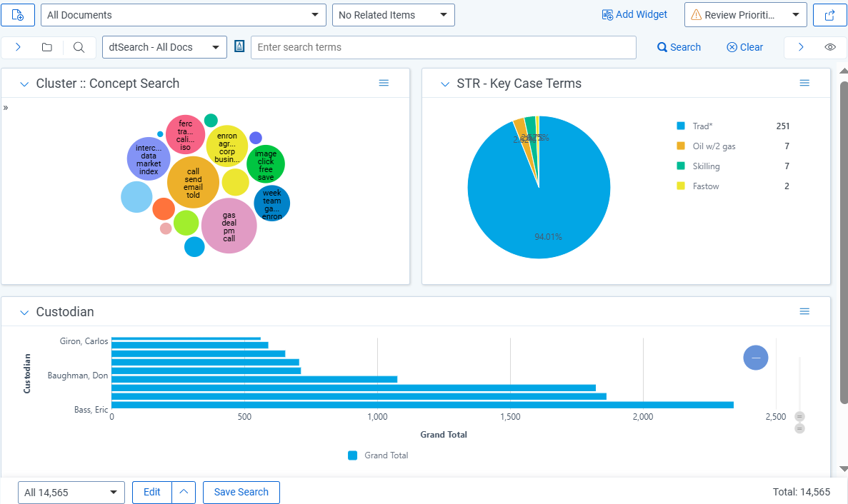This screenshot has width=848, height=504.
Task: Open the All Documents dropdown
Action: point(184,15)
